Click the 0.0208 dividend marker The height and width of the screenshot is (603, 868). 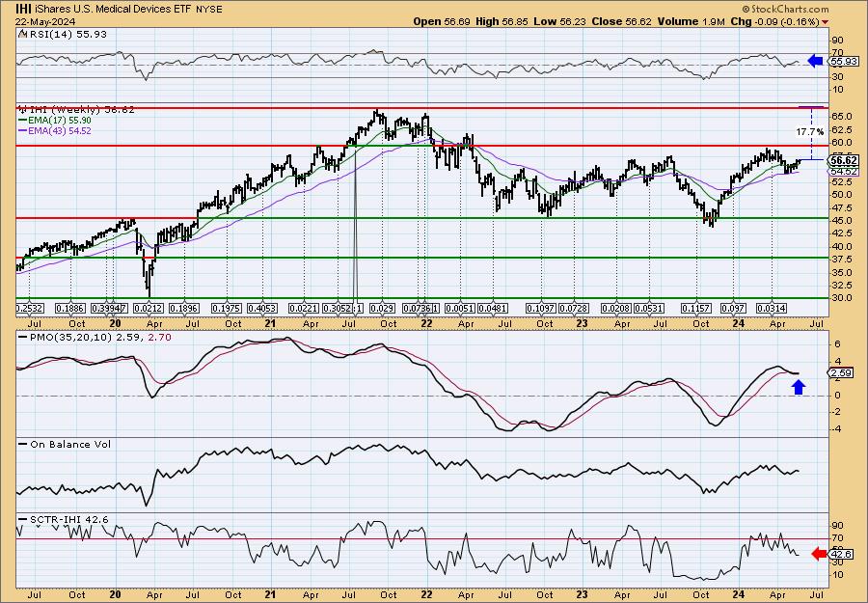(x=616, y=308)
